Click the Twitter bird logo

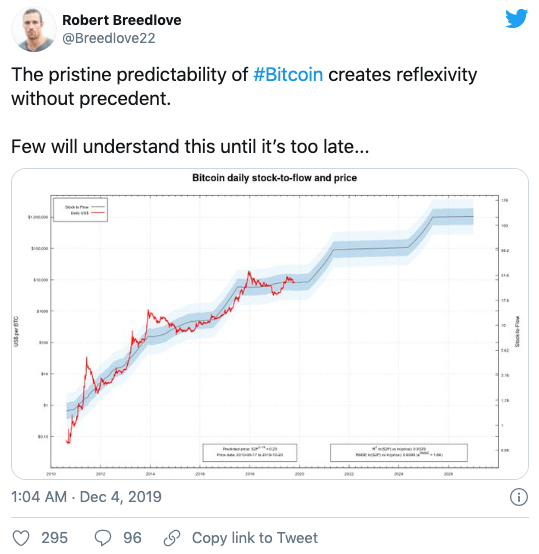516,19
